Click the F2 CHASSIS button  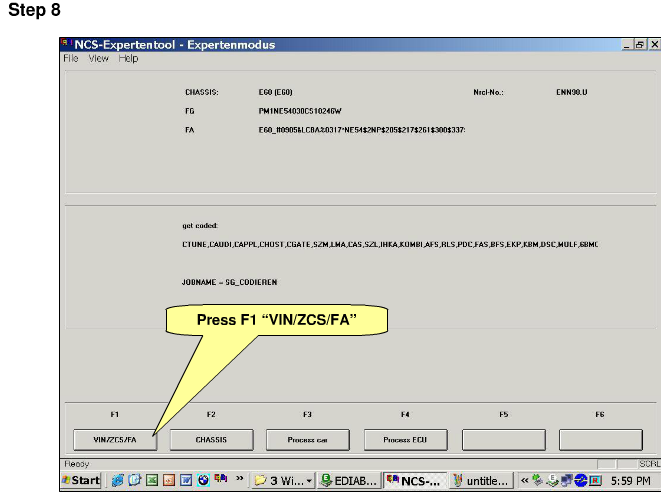(211, 440)
